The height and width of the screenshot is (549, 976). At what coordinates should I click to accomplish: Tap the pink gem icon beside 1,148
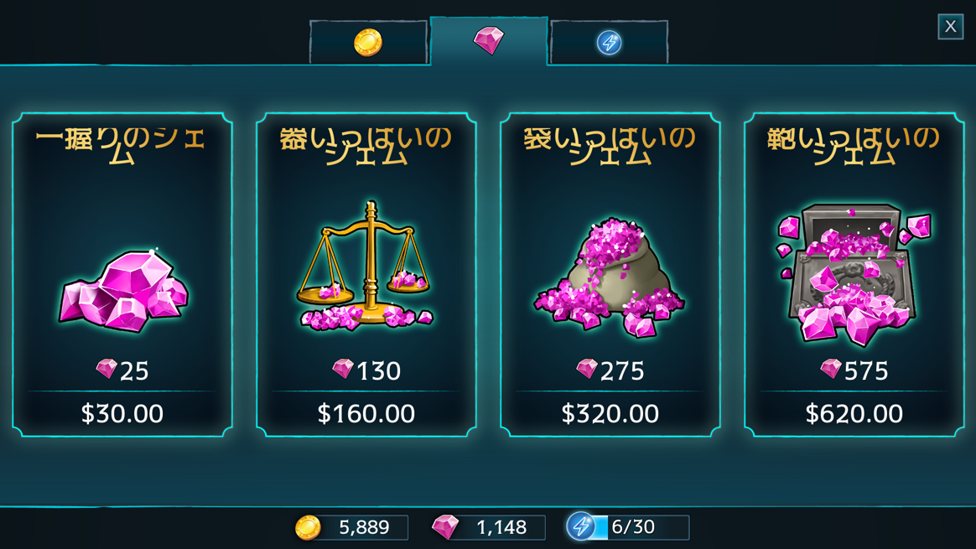pyautogui.click(x=446, y=527)
